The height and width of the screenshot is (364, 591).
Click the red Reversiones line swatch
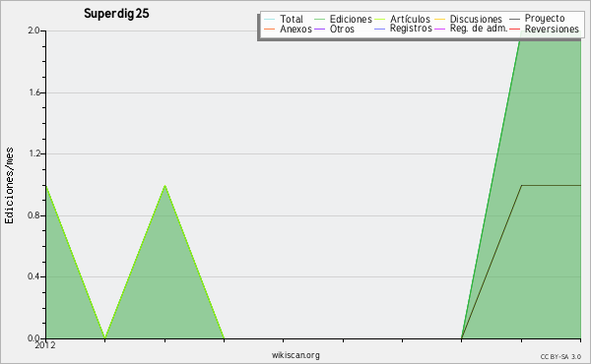514,29
